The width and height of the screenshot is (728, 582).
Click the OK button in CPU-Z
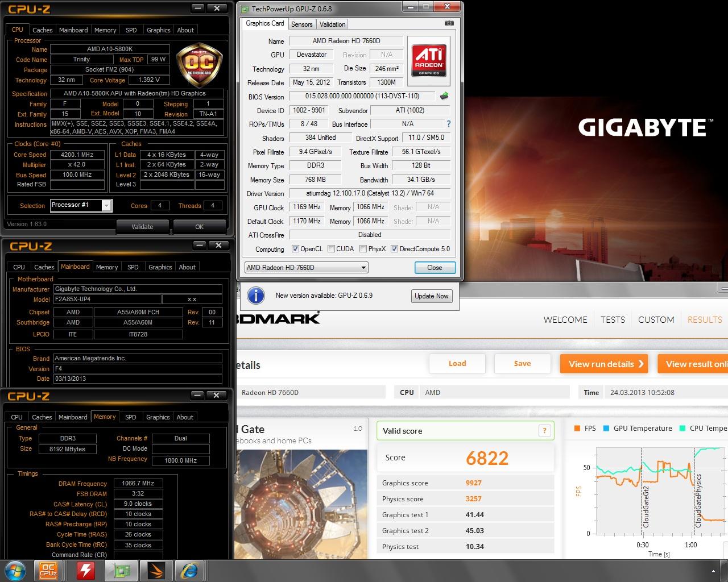pyautogui.click(x=199, y=227)
